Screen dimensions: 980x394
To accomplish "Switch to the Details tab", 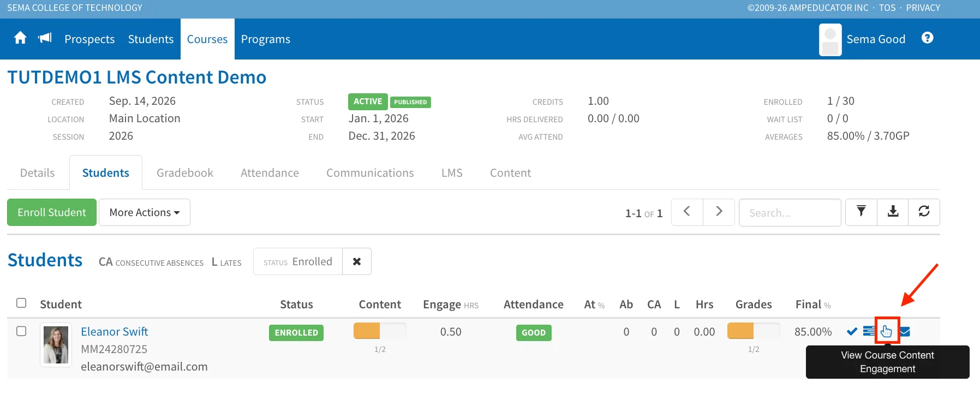I will [38, 173].
